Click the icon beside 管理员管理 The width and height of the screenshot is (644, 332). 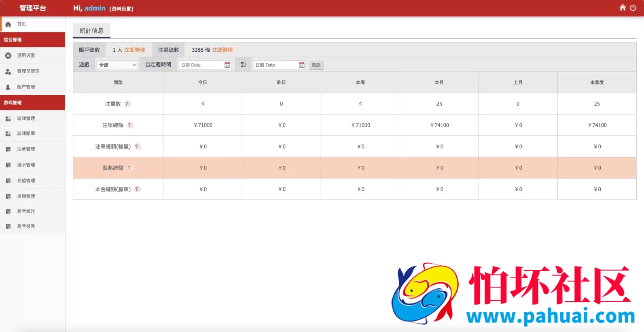tap(8, 71)
